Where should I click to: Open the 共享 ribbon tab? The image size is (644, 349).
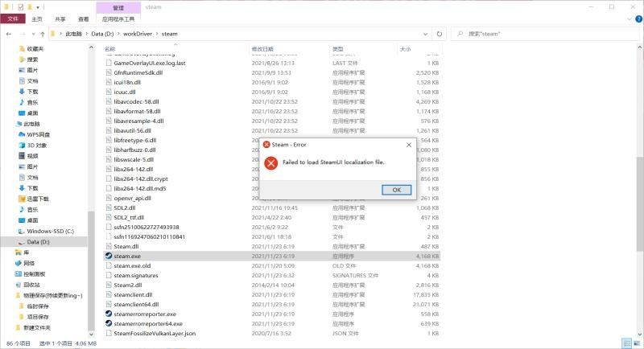[x=60, y=18]
